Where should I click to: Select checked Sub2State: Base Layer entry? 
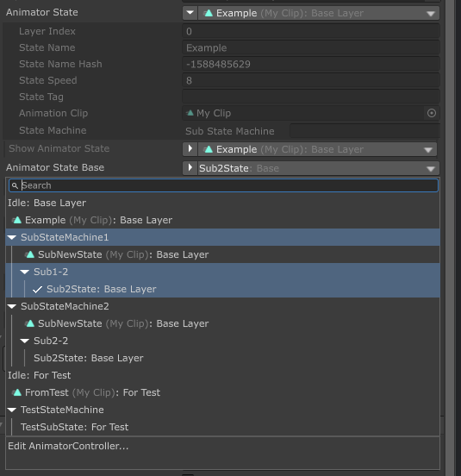tap(222, 289)
